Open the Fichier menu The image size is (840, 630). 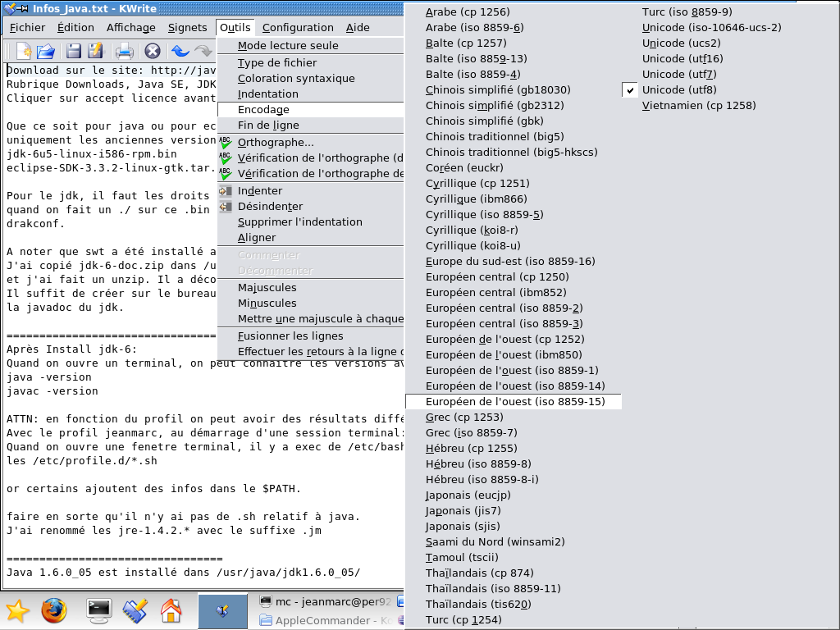(27, 27)
